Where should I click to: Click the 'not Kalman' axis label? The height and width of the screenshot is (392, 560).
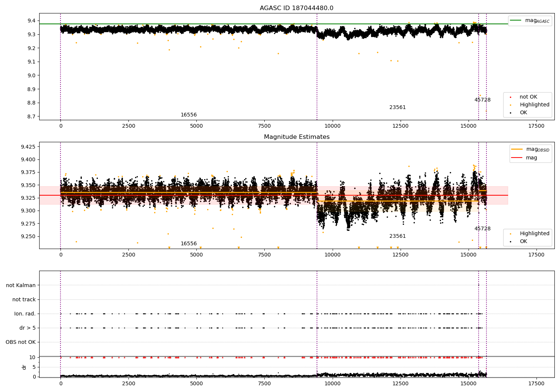(21, 286)
